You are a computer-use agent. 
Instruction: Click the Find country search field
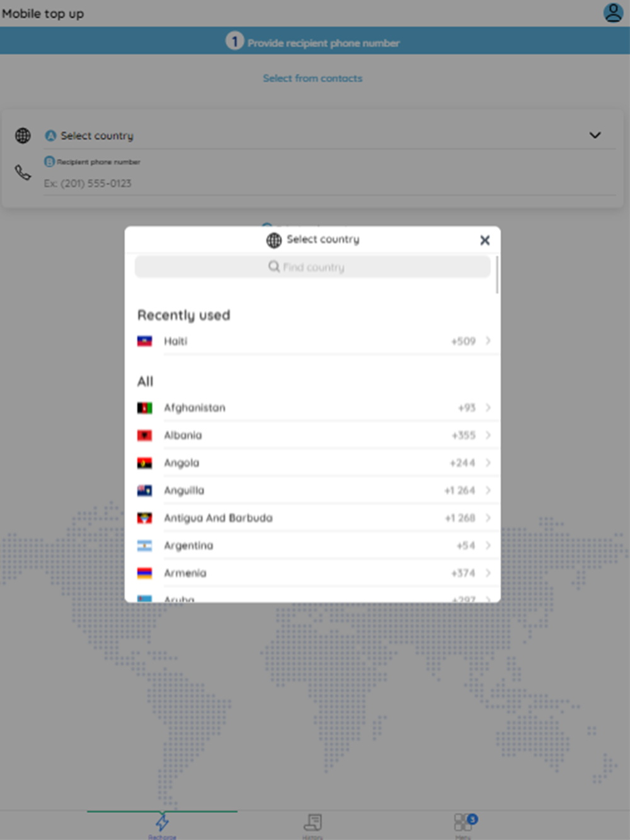pos(312,267)
